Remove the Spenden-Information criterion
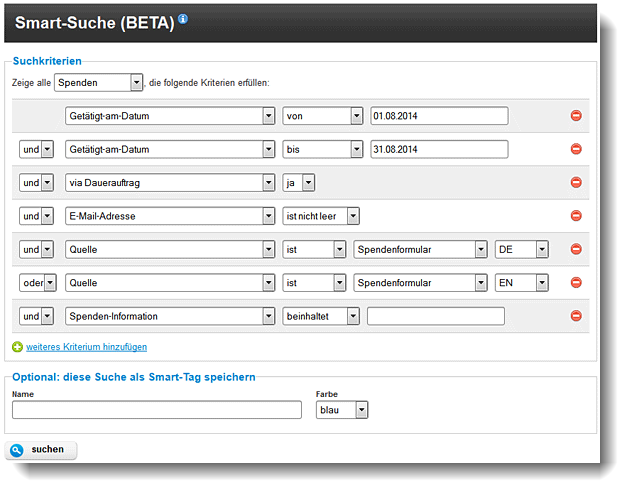630x493 pixels. click(576, 316)
